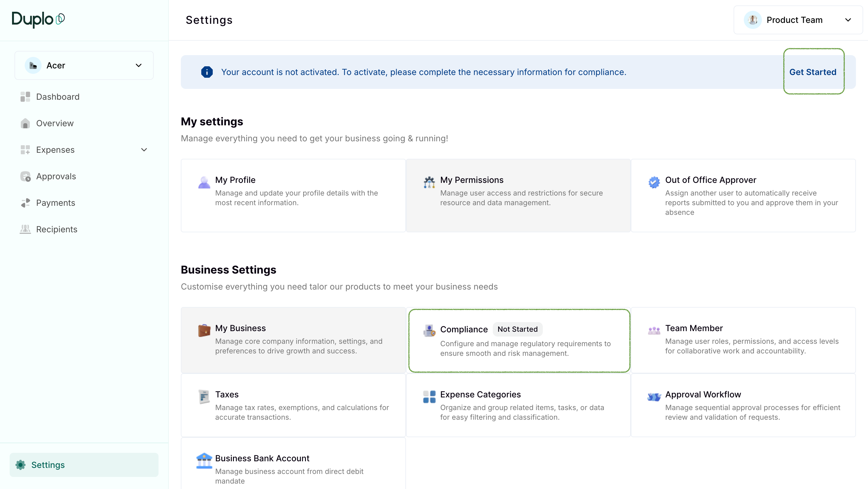Click the info icon in activation banner
This screenshot has height=489, width=868.
coord(207,72)
